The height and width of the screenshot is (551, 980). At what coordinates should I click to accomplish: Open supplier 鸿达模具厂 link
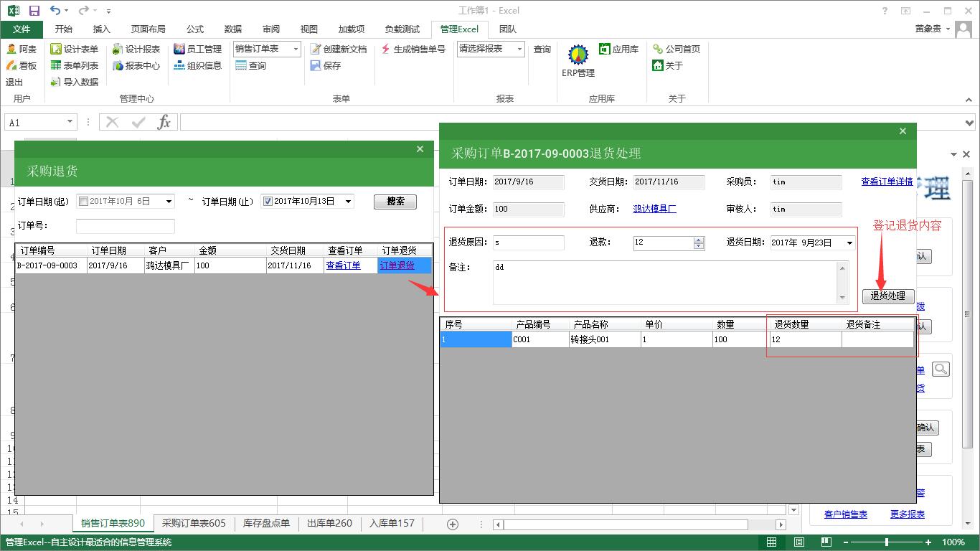tap(654, 209)
